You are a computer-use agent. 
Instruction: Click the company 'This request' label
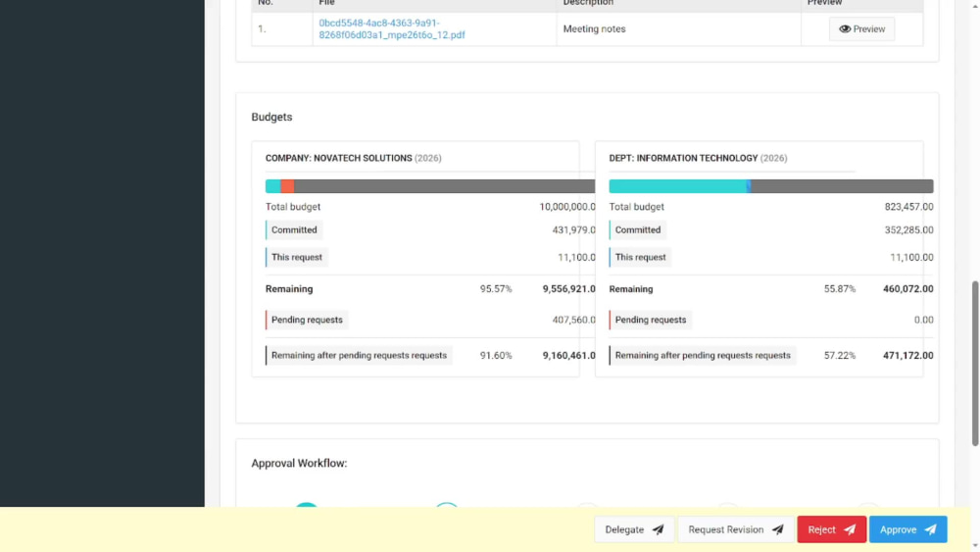[x=296, y=257]
